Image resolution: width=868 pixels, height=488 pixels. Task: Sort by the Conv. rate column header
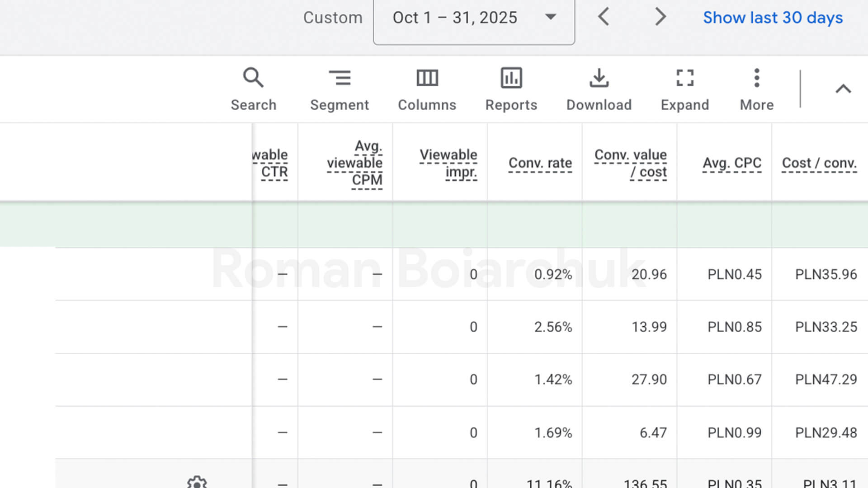(x=540, y=163)
